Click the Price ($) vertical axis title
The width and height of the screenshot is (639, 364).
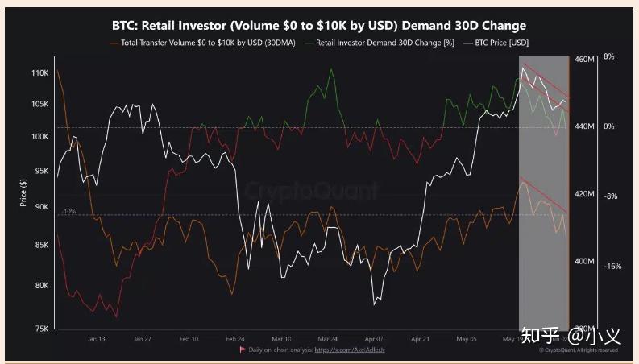pos(23,192)
